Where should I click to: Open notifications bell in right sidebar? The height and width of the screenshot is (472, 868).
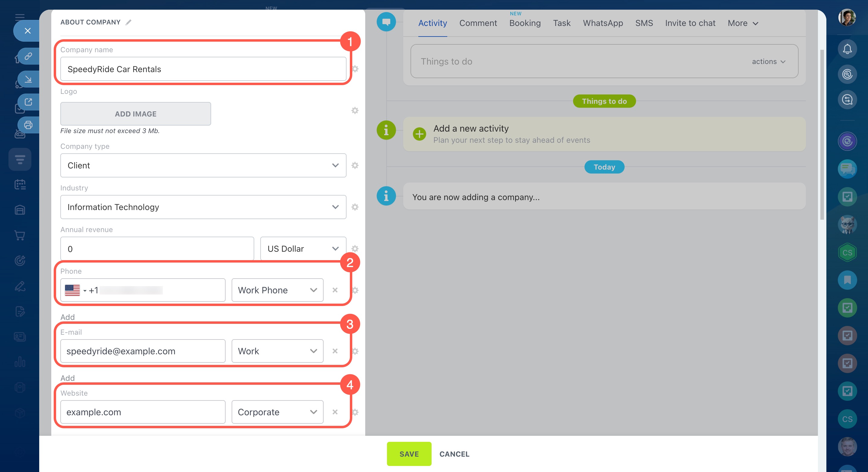(x=847, y=49)
